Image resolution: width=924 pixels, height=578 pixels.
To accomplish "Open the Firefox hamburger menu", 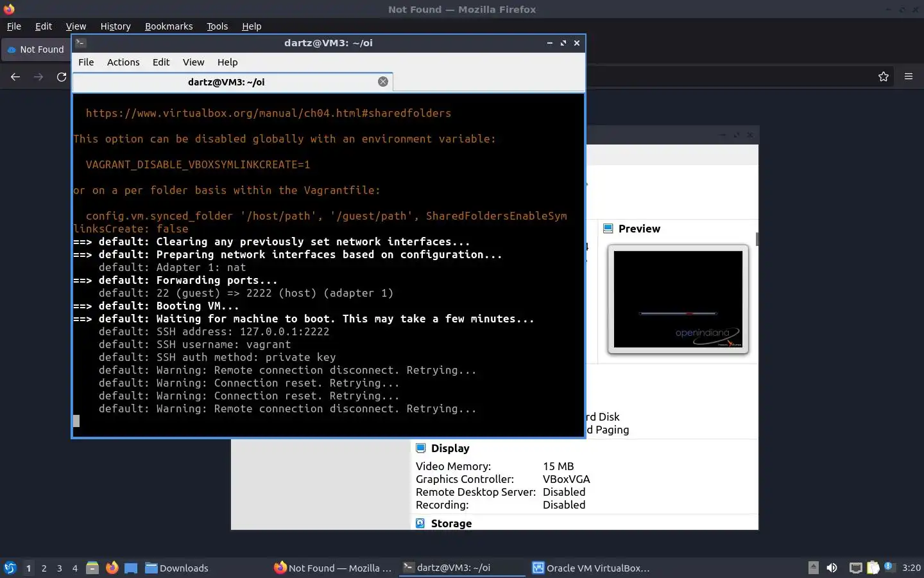I will [x=909, y=76].
